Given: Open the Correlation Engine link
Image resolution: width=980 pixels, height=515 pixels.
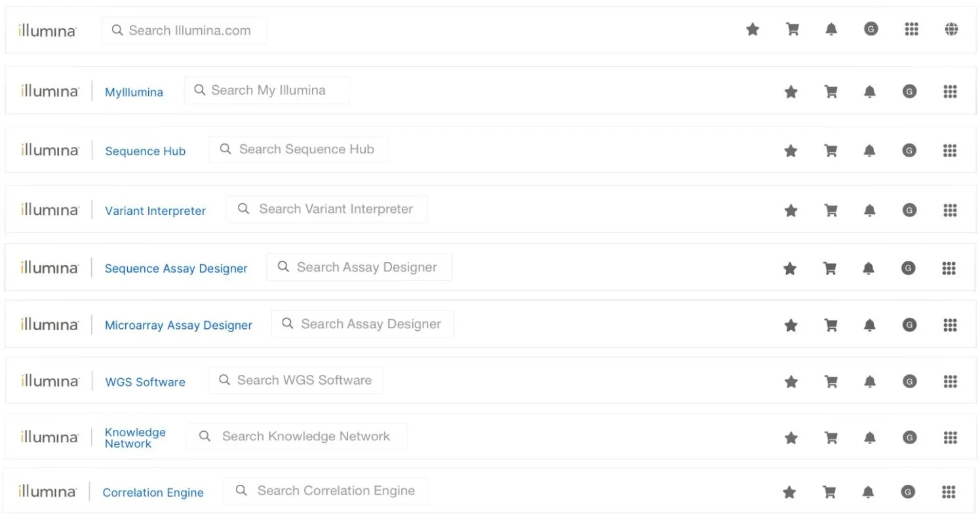Looking at the screenshot, I should [153, 493].
